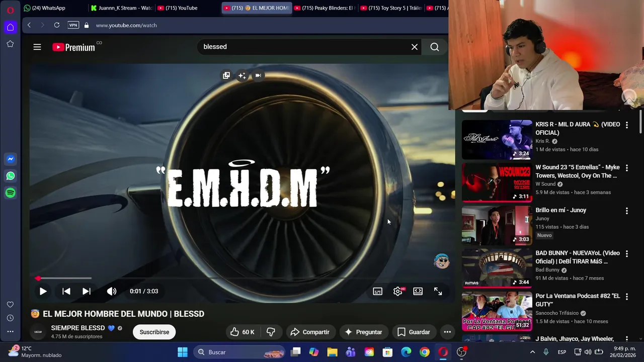Open sidebar three-dots more options
The height and width of the screenshot is (362, 644).
(10, 332)
